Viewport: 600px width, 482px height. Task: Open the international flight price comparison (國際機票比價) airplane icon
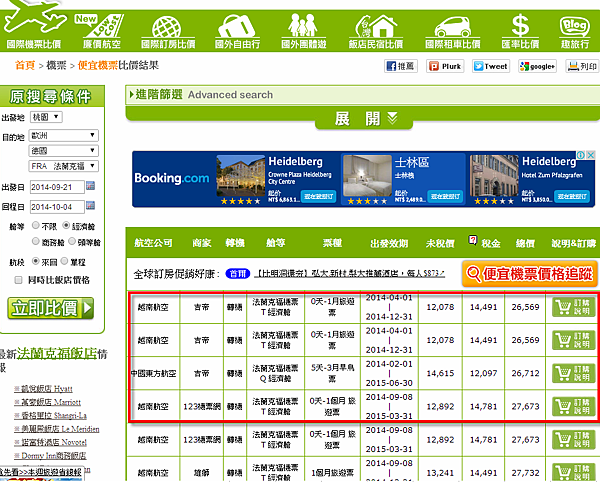point(34,26)
